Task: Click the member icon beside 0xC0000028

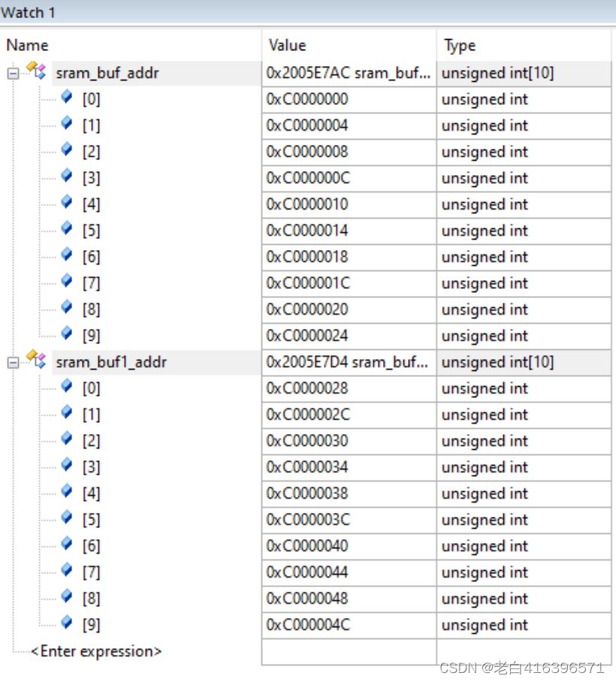Action: coord(67,386)
